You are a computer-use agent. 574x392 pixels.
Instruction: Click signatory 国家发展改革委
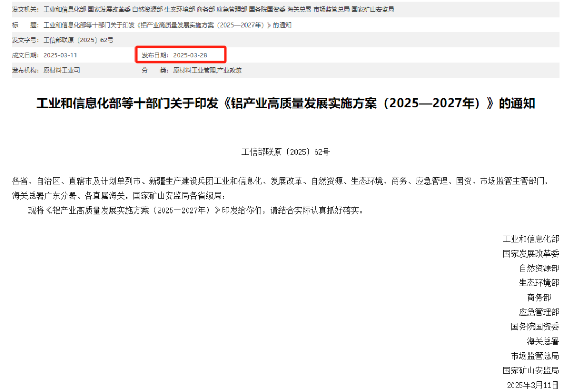pyautogui.click(x=531, y=254)
